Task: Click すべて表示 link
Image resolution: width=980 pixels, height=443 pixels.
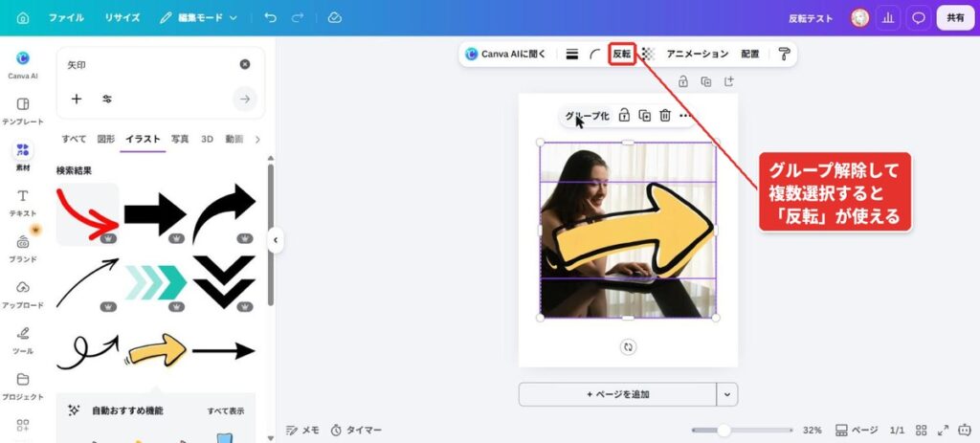Action: click(226, 411)
